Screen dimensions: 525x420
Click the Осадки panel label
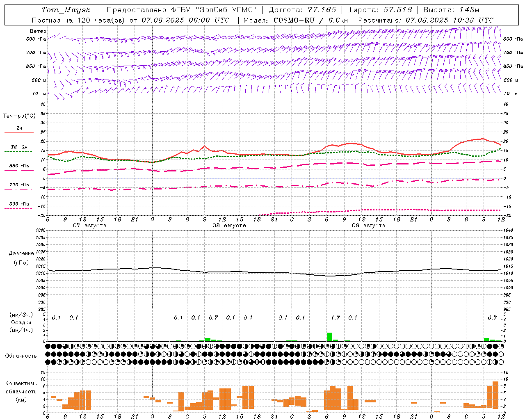(21, 322)
